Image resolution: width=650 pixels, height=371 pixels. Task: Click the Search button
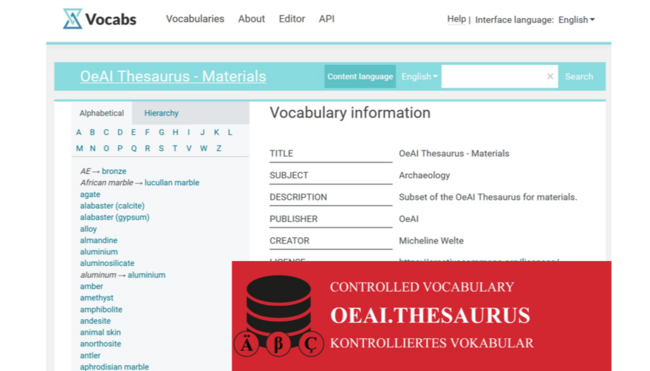[579, 76]
